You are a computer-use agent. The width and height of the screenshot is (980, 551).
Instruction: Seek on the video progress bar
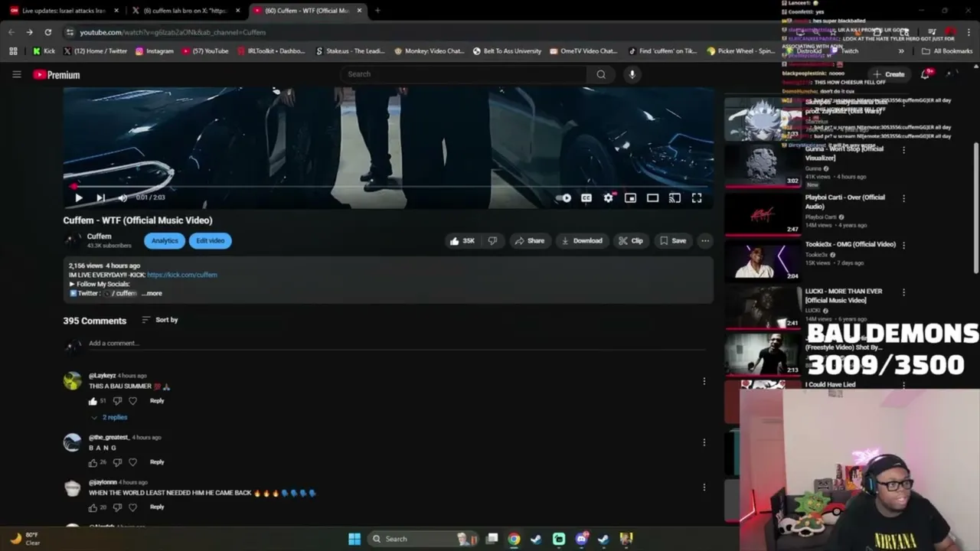[388, 186]
